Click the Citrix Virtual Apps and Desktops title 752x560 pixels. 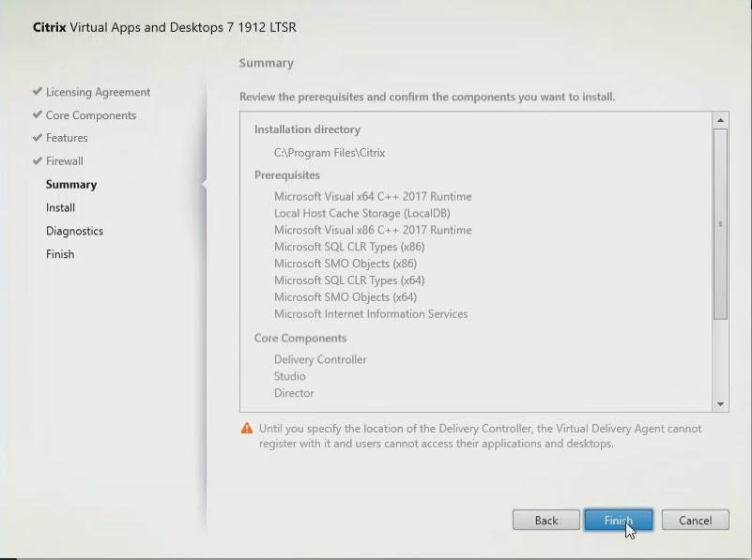point(164,27)
